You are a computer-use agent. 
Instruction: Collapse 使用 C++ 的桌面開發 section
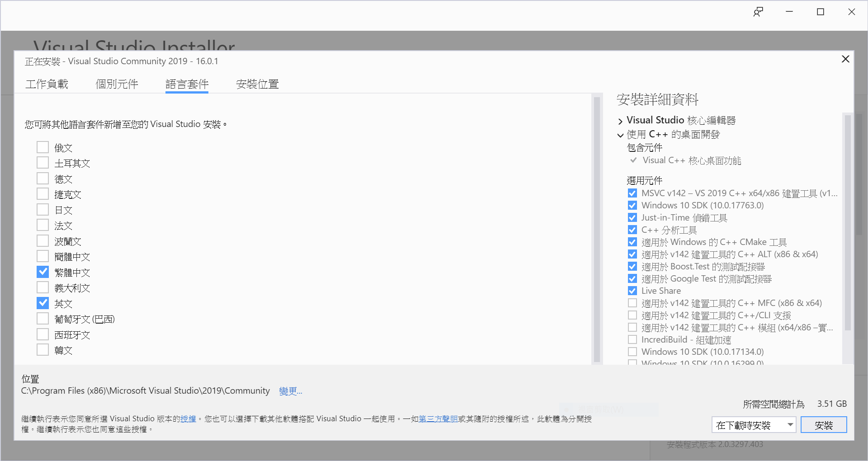(x=620, y=135)
